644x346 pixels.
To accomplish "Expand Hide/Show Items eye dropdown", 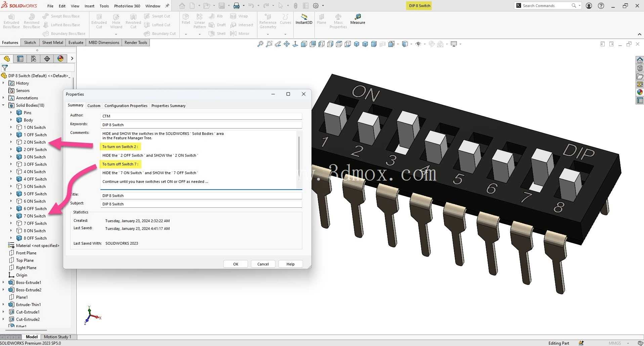I will (425, 44).
